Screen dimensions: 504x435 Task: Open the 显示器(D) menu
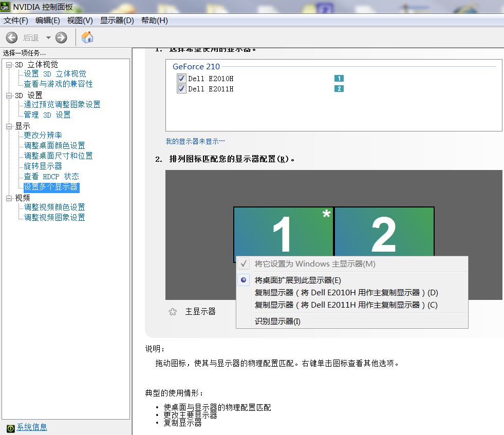[x=117, y=21]
